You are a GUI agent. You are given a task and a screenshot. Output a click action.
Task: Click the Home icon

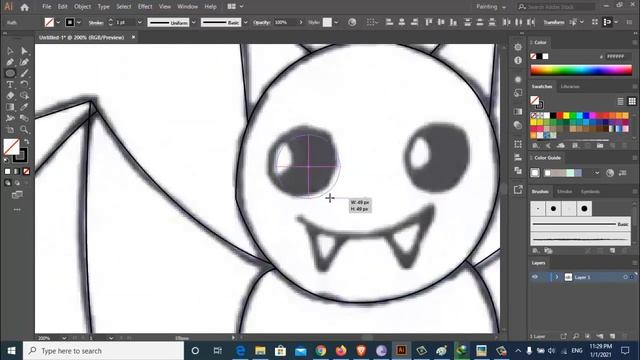(x=24, y=7)
